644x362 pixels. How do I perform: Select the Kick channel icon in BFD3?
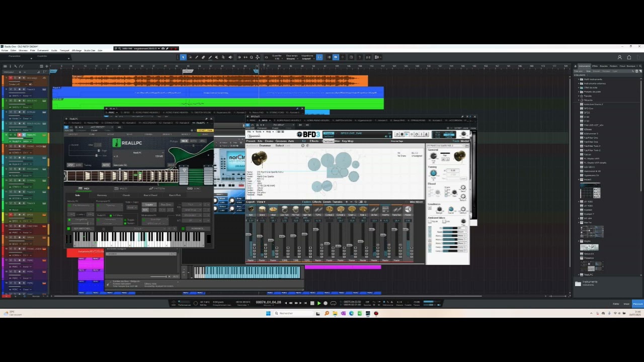[251, 209]
